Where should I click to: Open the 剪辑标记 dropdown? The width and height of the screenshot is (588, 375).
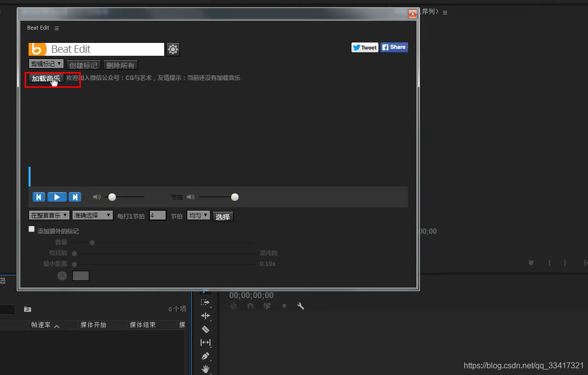click(x=46, y=64)
